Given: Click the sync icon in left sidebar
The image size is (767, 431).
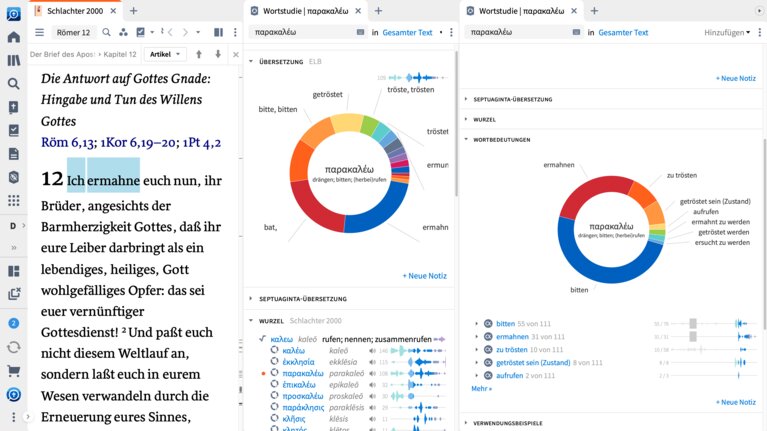Looking at the screenshot, I should [x=14, y=346].
